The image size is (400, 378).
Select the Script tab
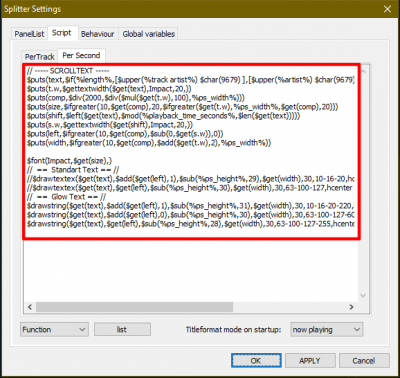(x=62, y=33)
